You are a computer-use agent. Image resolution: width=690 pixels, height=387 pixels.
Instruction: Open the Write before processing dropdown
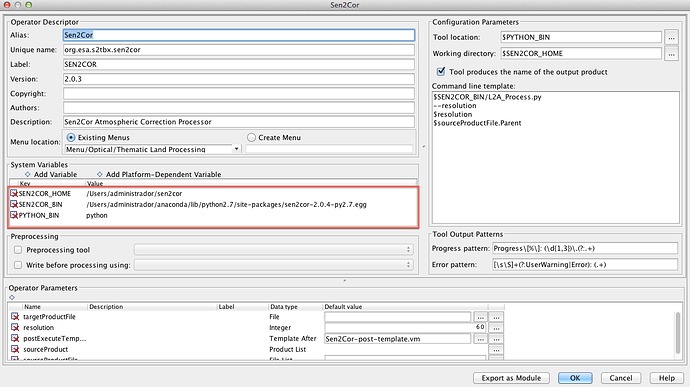[x=273, y=265]
